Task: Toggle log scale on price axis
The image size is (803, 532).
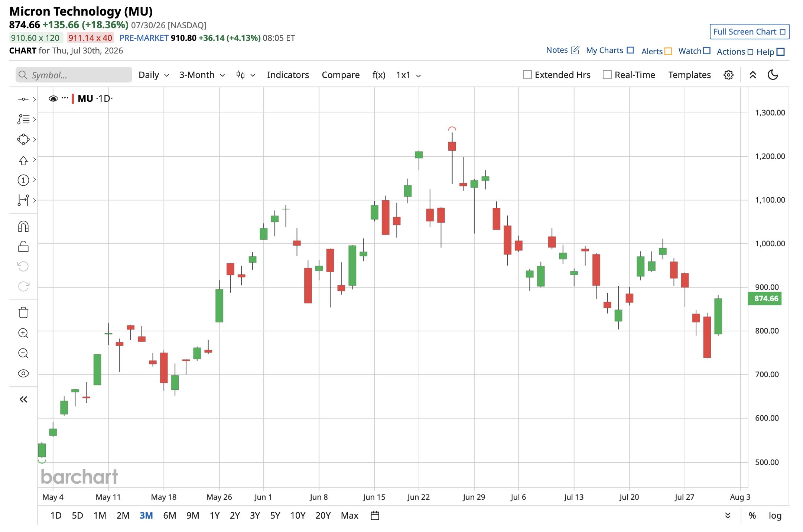Action: click(x=775, y=516)
